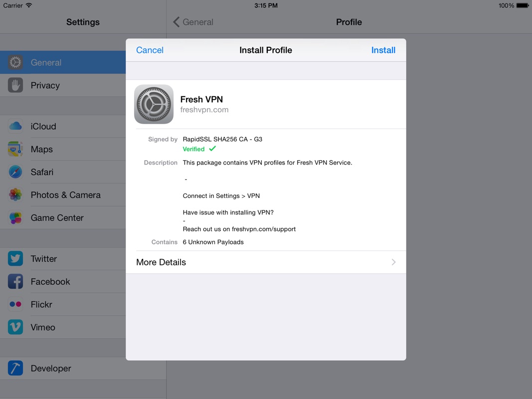This screenshot has width=532, height=399.
Task: Install the Fresh VPN profile
Action: pyautogui.click(x=383, y=50)
